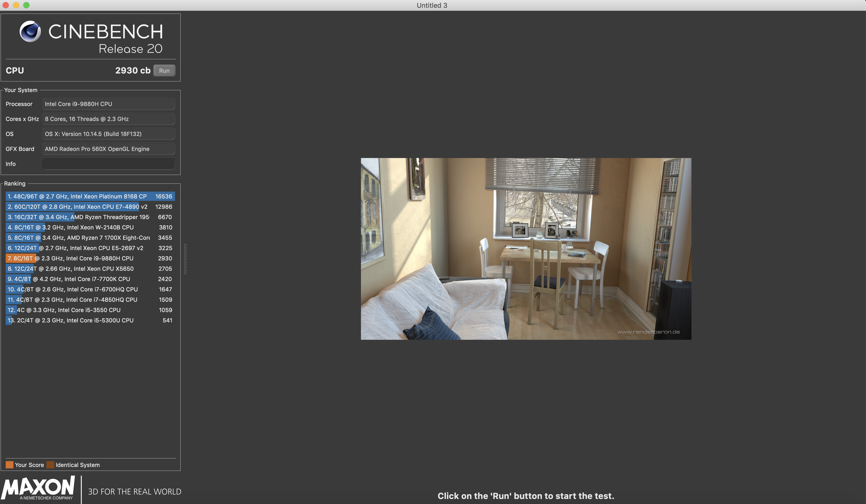Click the Ranking section header
Screen dimensions: 866x504
(x=15, y=184)
